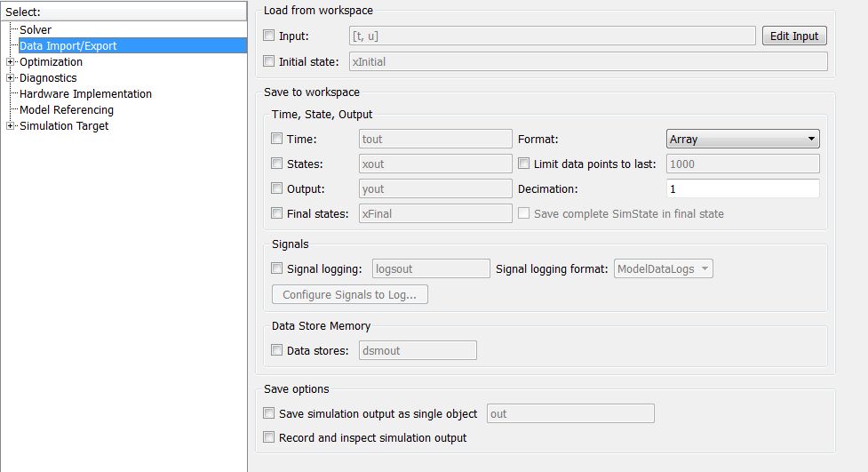Expand the Diagnostics tree node
868x472 pixels.
[11, 78]
